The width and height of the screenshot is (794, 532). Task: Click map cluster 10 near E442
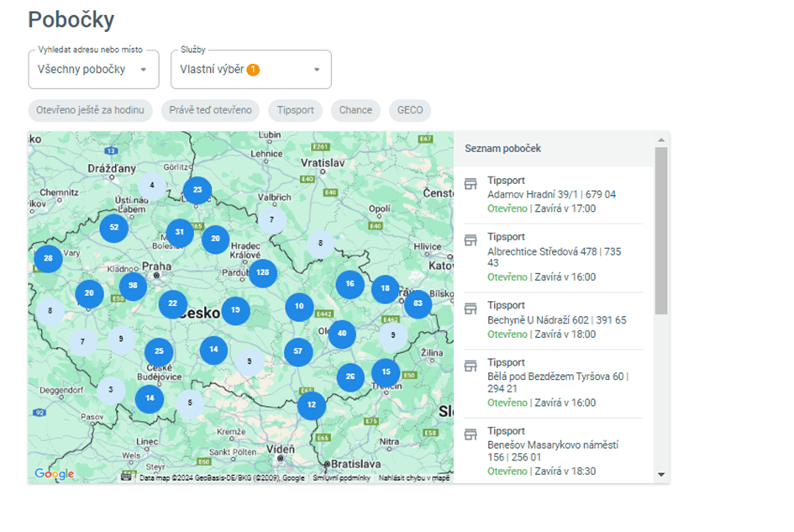coord(299,307)
